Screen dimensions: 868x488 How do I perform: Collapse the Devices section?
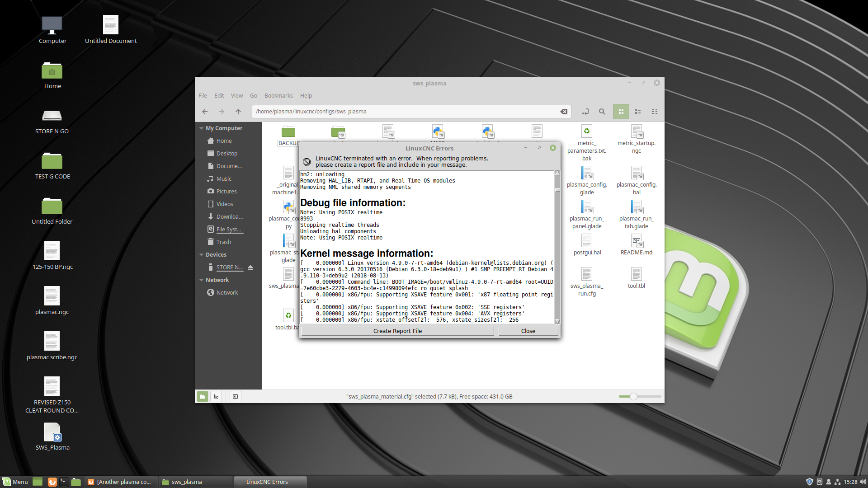[x=202, y=255]
